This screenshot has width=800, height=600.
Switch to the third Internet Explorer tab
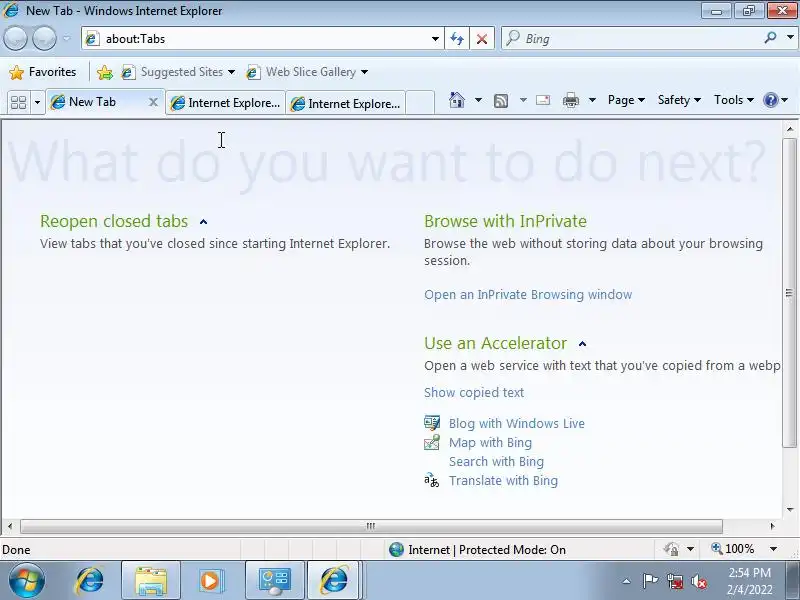pos(345,104)
